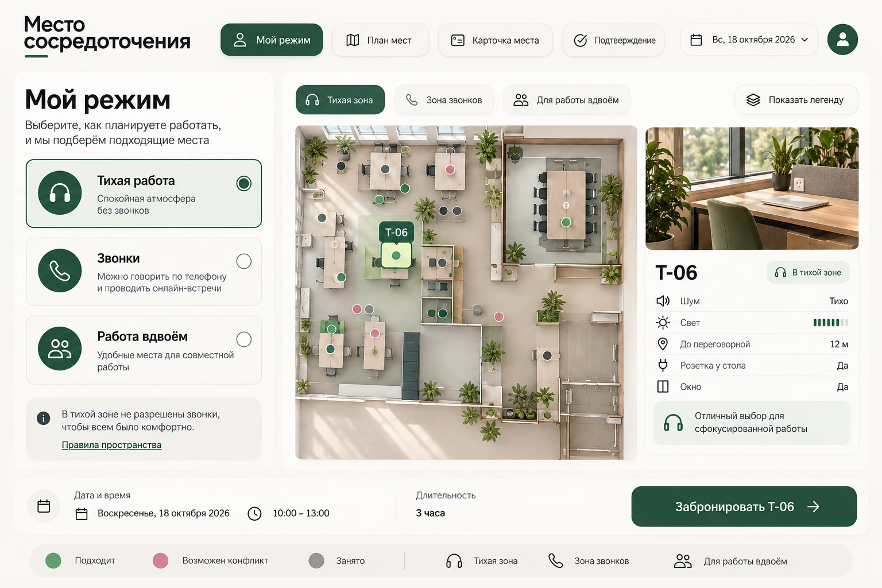Image resolution: width=882 pixels, height=588 pixels.
Task: Open the План мест tab
Action: (x=380, y=40)
